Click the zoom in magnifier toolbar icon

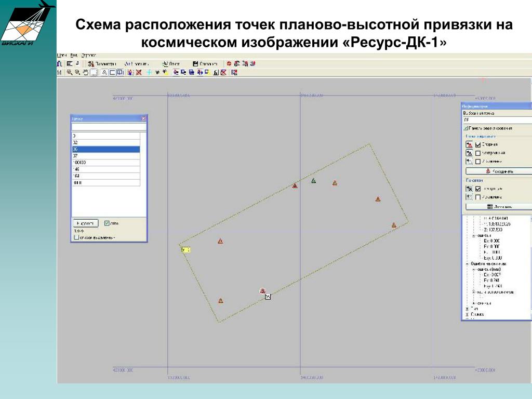tap(70, 72)
